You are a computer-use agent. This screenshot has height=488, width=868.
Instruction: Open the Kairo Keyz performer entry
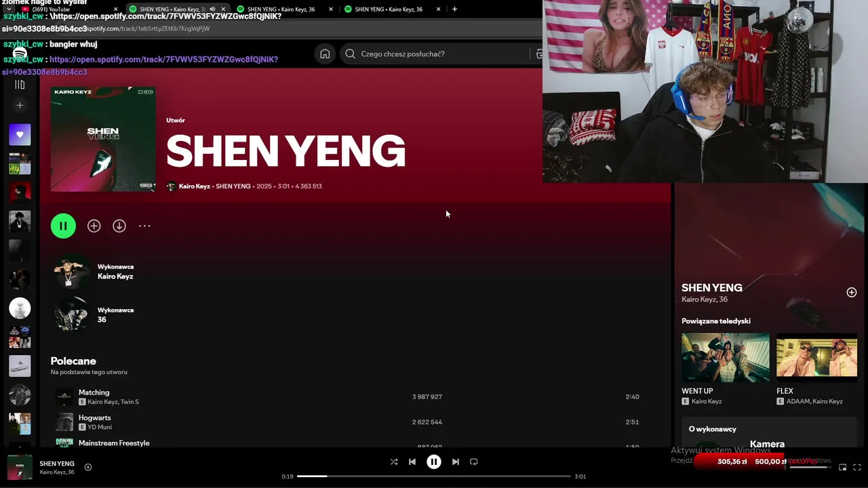pos(115,277)
